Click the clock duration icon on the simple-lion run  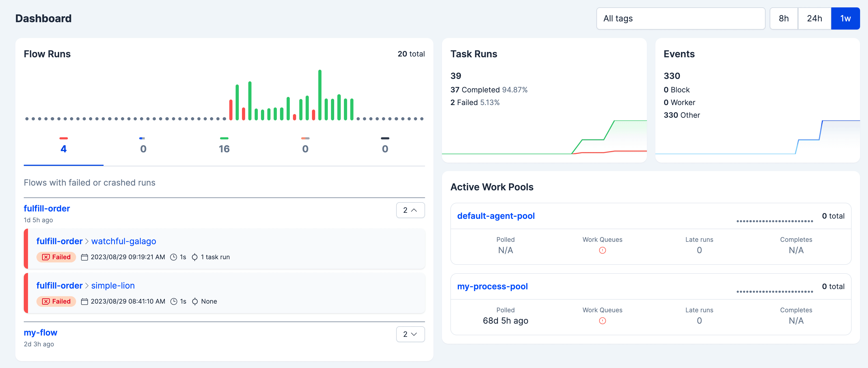pyautogui.click(x=174, y=301)
